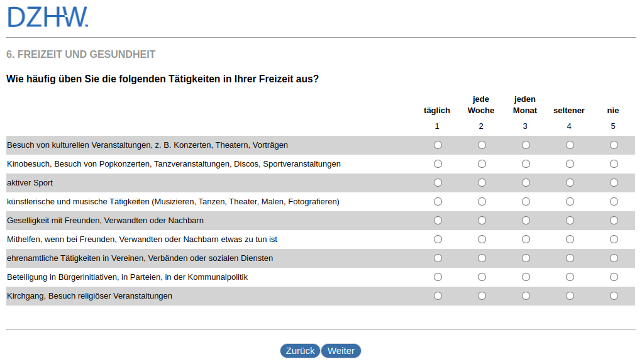This screenshot has width=642, height=364.
Task: Select 'jeden Monat' for Kirchgang row
Action: 526,296
